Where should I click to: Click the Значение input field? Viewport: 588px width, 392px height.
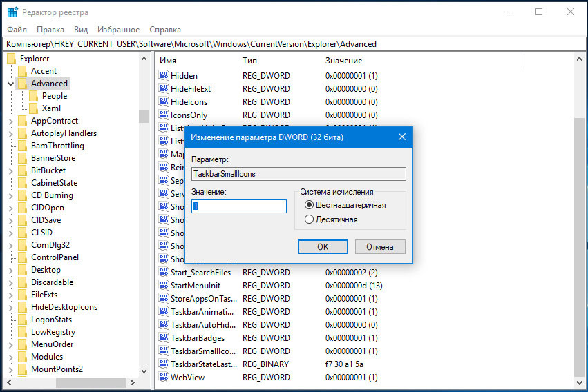[239, 206]
